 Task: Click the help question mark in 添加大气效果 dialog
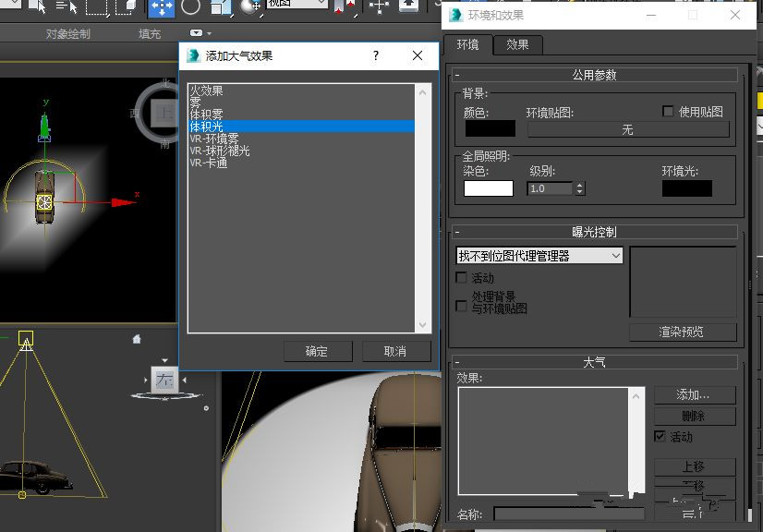tap(376, 55)
